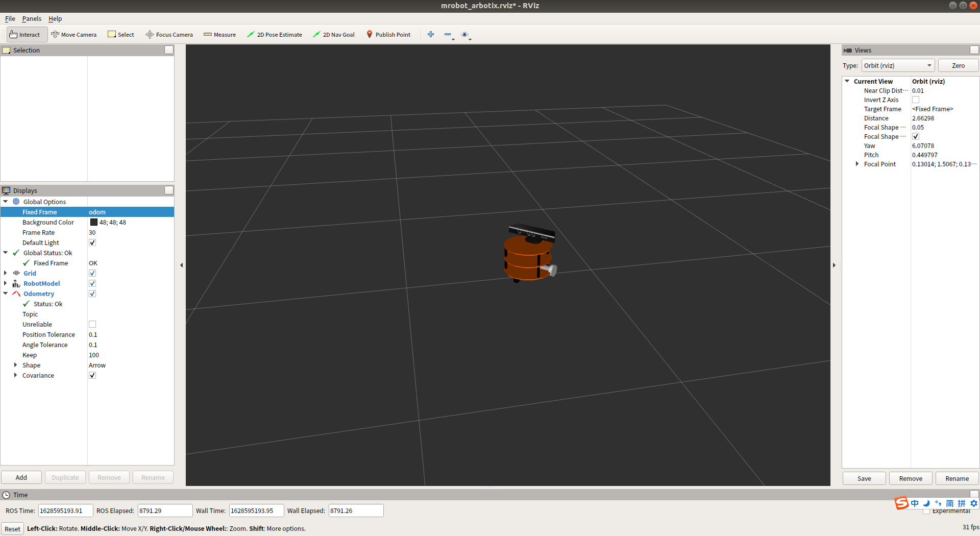Click the Odometry Topic row
Viewport: 980px width, 536px height.
[87, 314]
